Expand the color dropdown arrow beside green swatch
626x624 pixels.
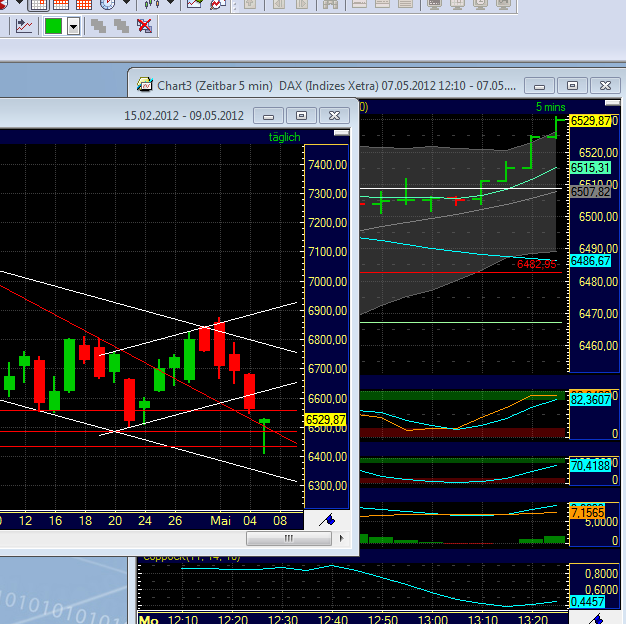pyautogui.click(x=73, y=27)
